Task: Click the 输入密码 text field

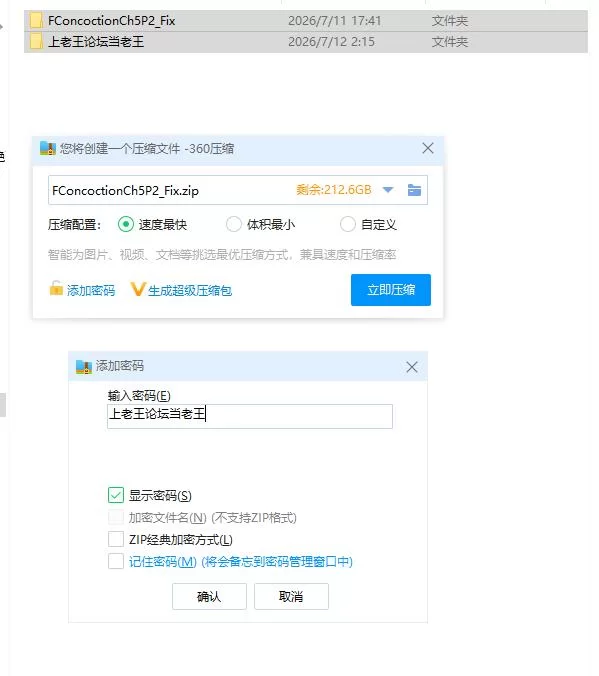Action: pyautogui.click(x=250, y=416)
